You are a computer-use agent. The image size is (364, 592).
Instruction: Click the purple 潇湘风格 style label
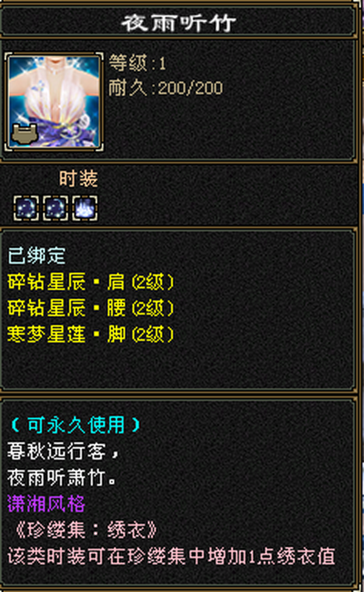coord(47,503)
